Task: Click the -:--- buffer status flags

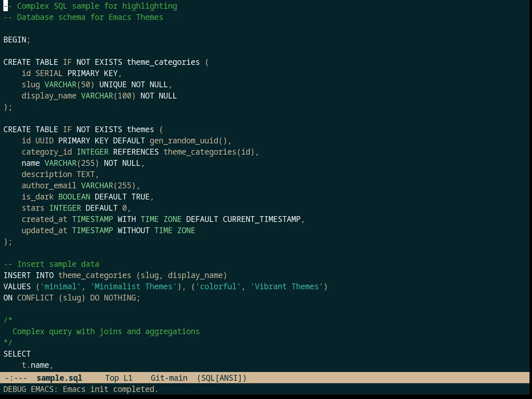Action: (x=16, y=378)
